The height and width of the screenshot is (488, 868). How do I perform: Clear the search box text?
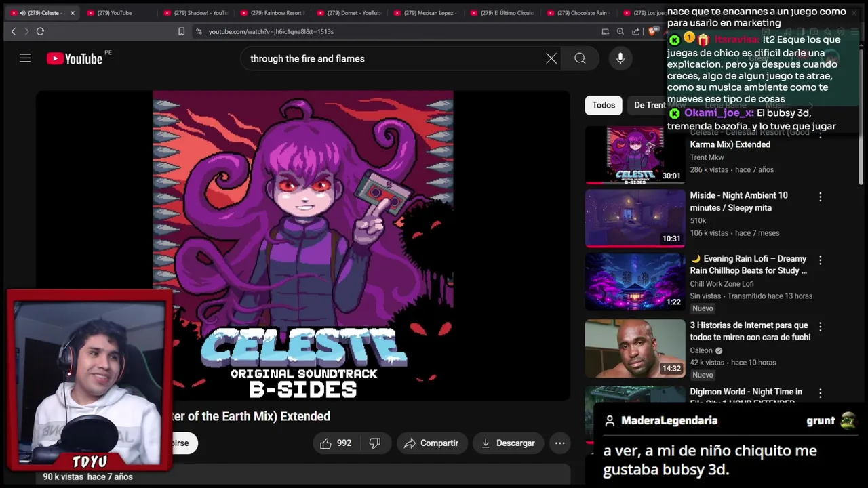(x=551, y=58)
